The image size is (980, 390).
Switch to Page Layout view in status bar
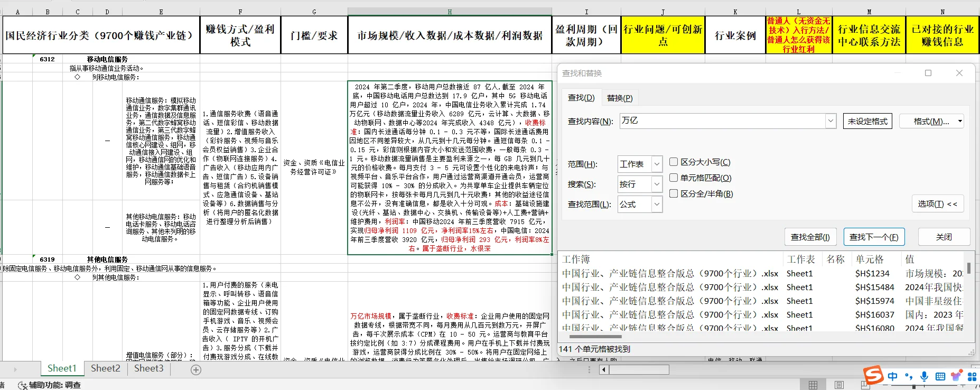coord(839,385)
